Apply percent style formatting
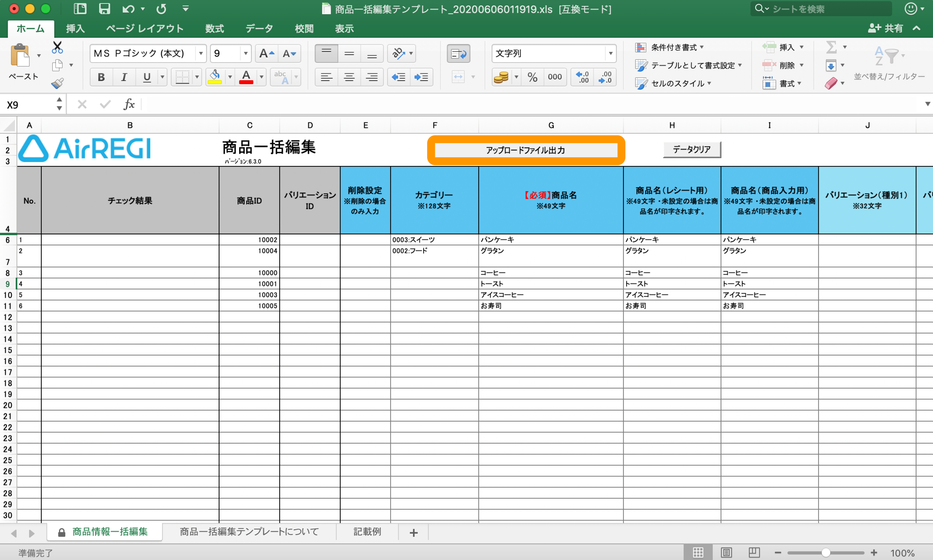Viewport: 933px width, 560px height. [x=533, y=77]
